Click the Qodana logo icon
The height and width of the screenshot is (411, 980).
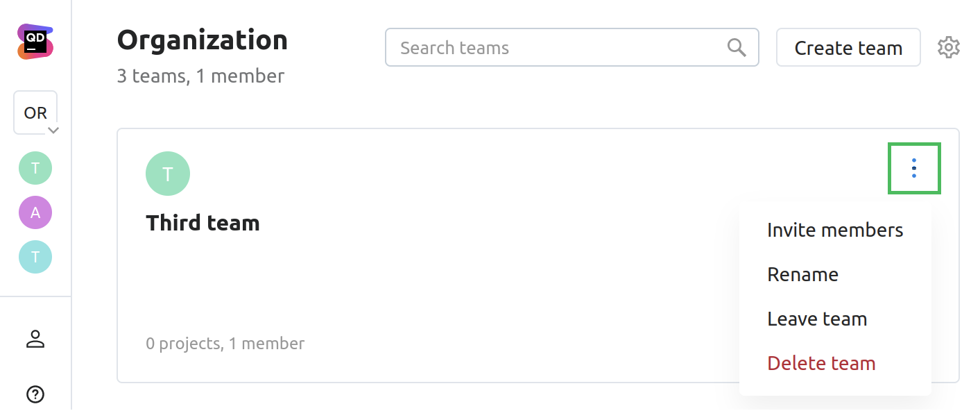coord(35,42)
